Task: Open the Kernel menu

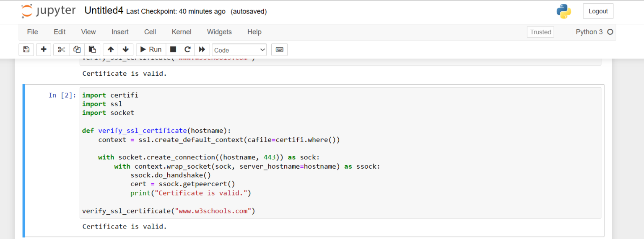Action: click(182, 32)
